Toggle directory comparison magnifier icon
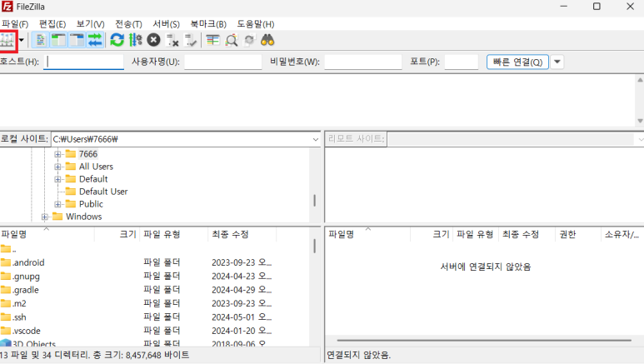 pos(232,40)
